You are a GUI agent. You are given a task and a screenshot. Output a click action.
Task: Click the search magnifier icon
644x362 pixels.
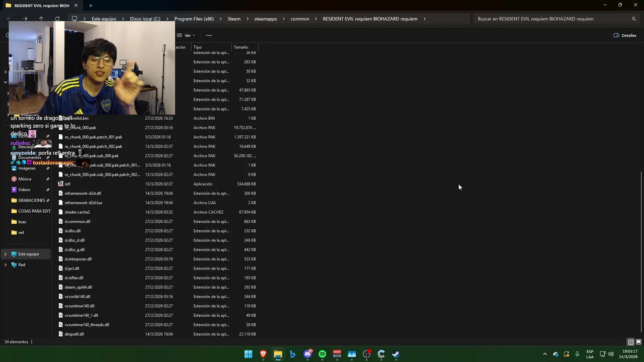[633, 19]
